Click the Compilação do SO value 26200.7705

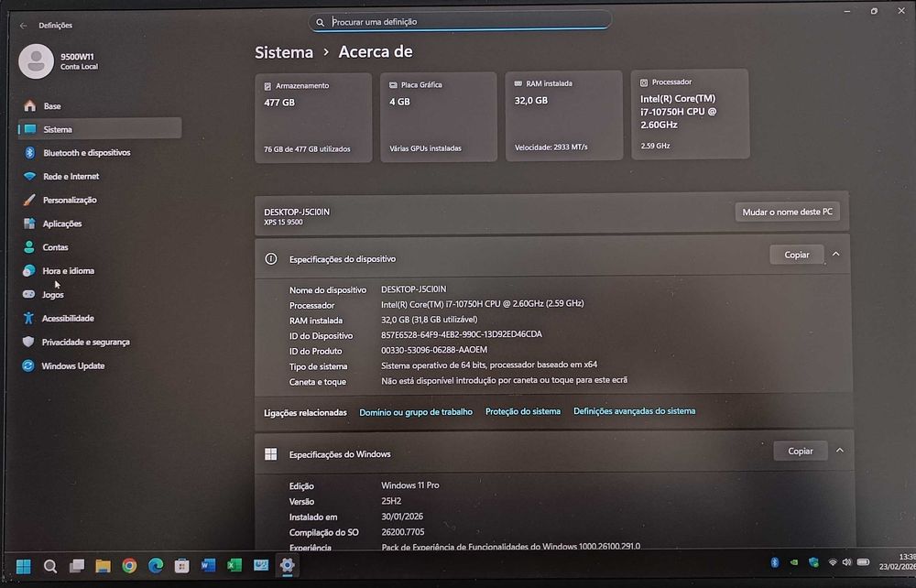click(402, 532)
